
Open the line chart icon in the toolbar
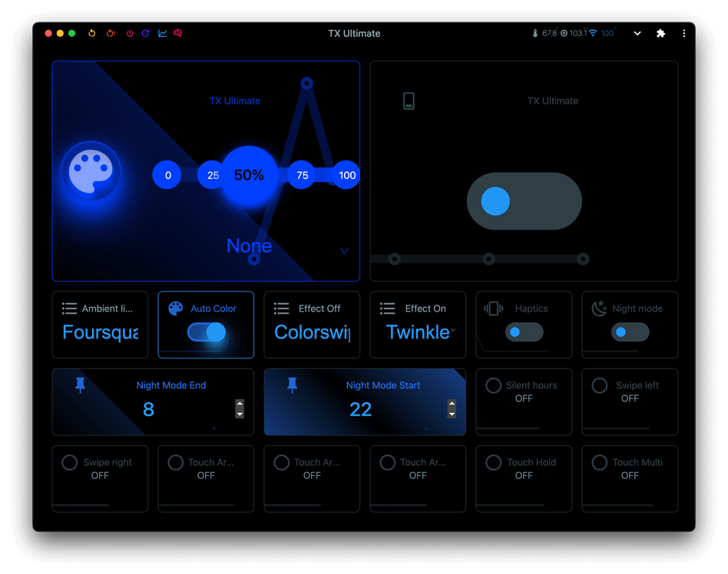(162, 33)
